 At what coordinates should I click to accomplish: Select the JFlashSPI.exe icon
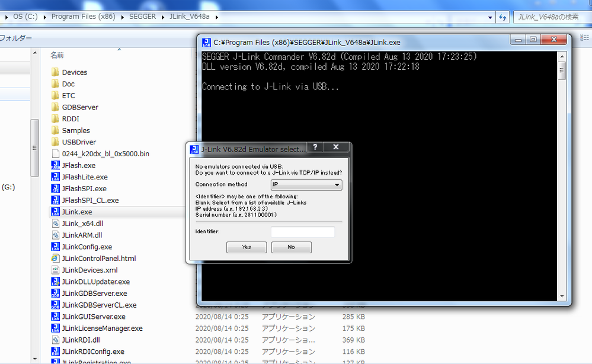pyautogui.click(x=55, y=189)
